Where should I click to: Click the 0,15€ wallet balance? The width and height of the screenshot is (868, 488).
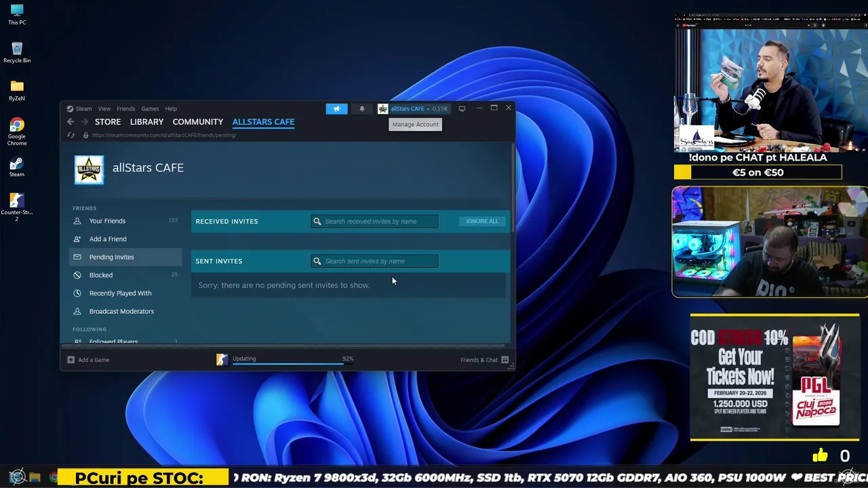click(440, 108)
